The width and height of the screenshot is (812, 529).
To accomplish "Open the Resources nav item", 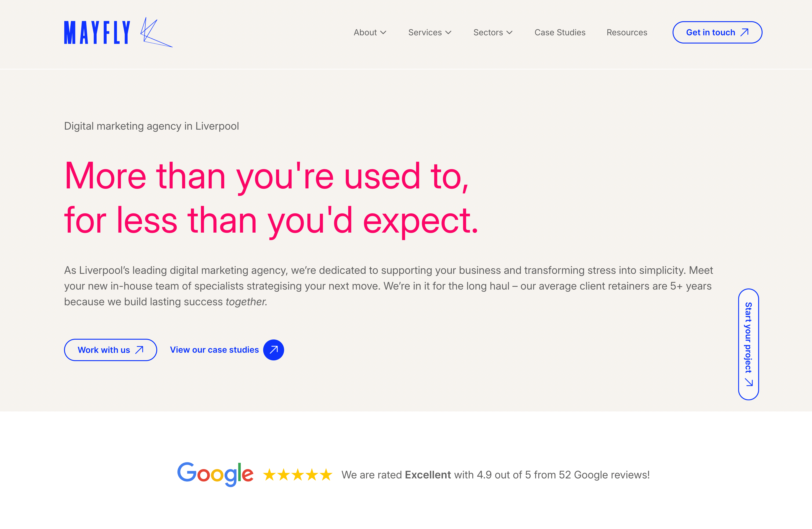I will point(627,32).
